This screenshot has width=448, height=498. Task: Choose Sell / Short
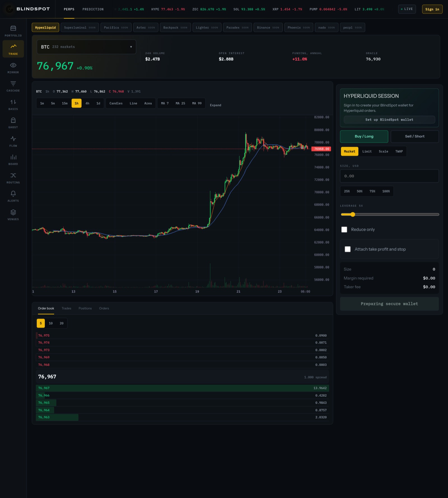[415, 136]
